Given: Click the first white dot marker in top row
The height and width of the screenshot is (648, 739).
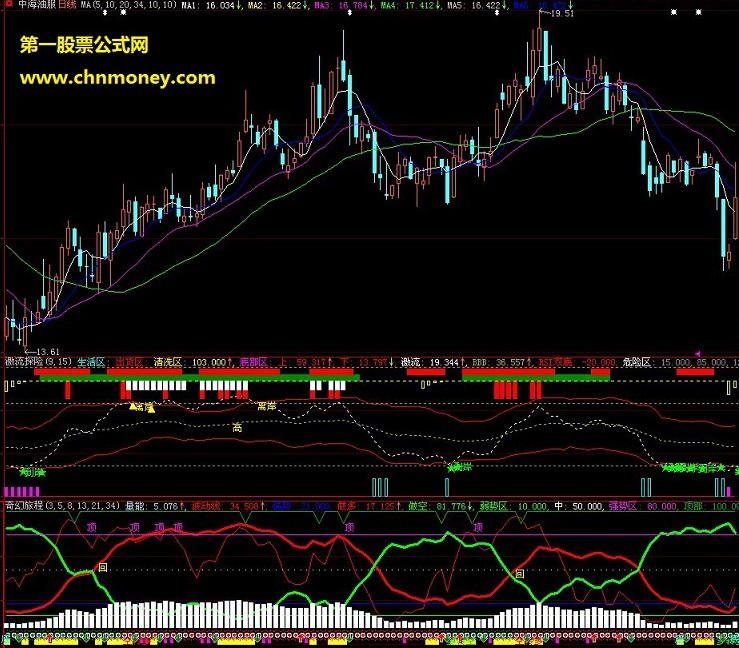Looking at the screenshot, I should (x=105, y=12).
